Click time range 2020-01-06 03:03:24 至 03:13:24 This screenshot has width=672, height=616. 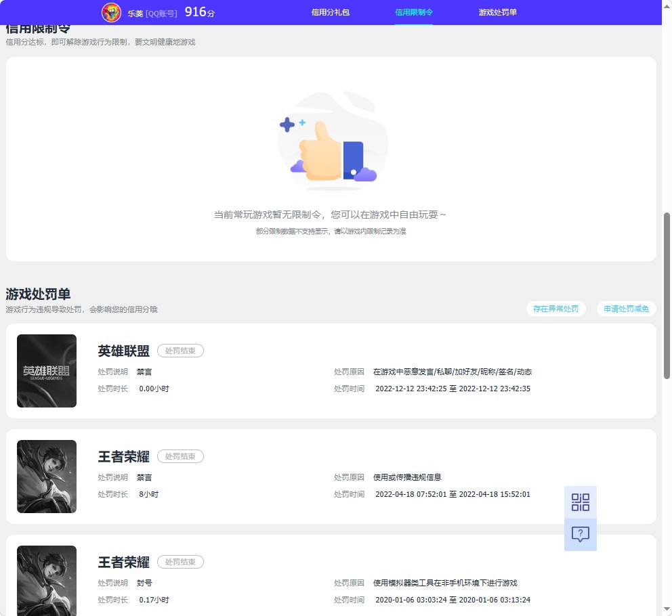pos(453,600)
